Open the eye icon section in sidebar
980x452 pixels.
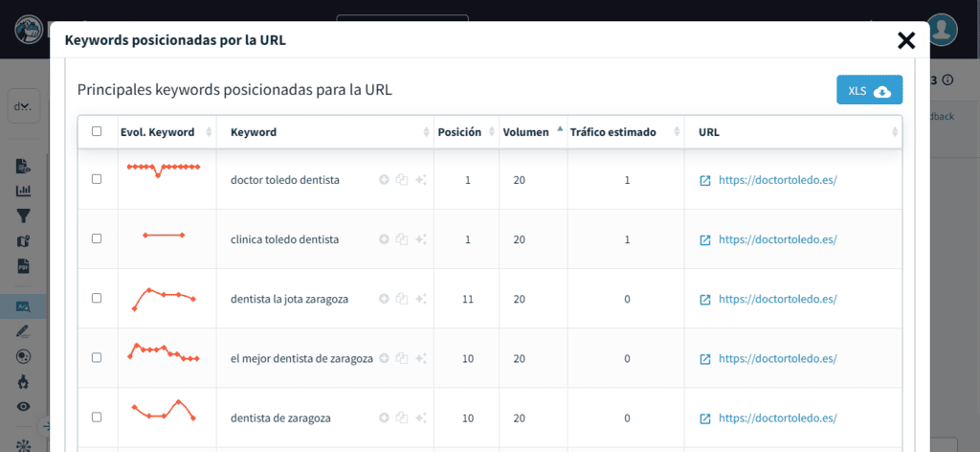click(23, 406)
